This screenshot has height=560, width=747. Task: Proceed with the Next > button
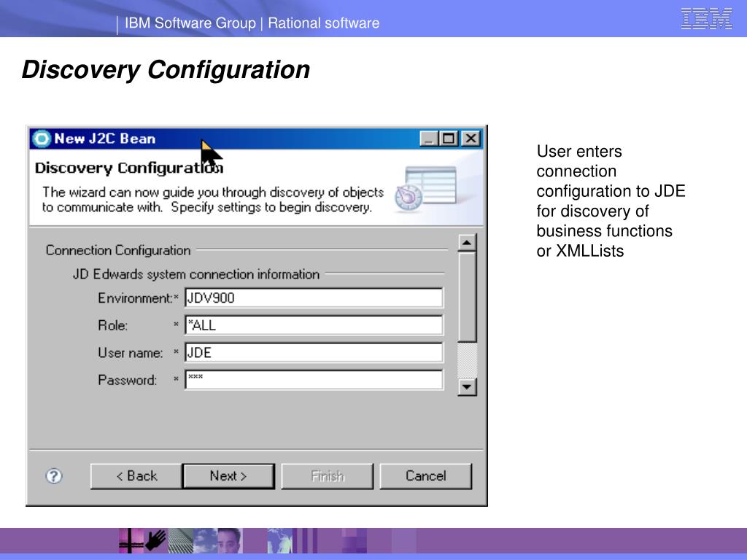click(228, 476)
